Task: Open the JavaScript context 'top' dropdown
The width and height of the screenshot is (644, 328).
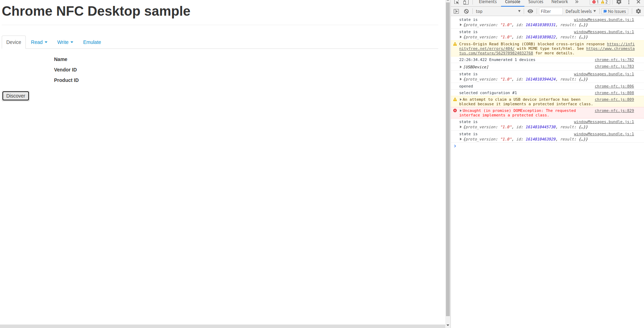Action: 498,12
